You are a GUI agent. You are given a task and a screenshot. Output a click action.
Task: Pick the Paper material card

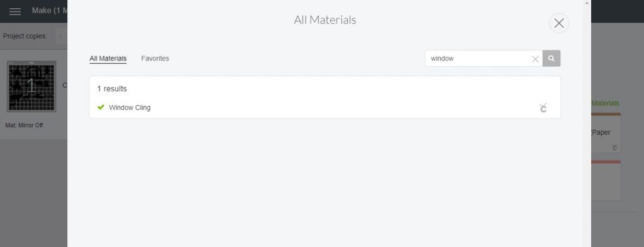(606, 132)
